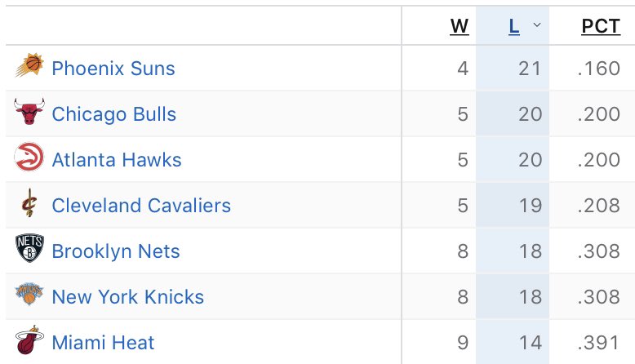635x364 pixels.
Task: Select the Suns' 21 losses cell
Action: click(x=513, y=68)
